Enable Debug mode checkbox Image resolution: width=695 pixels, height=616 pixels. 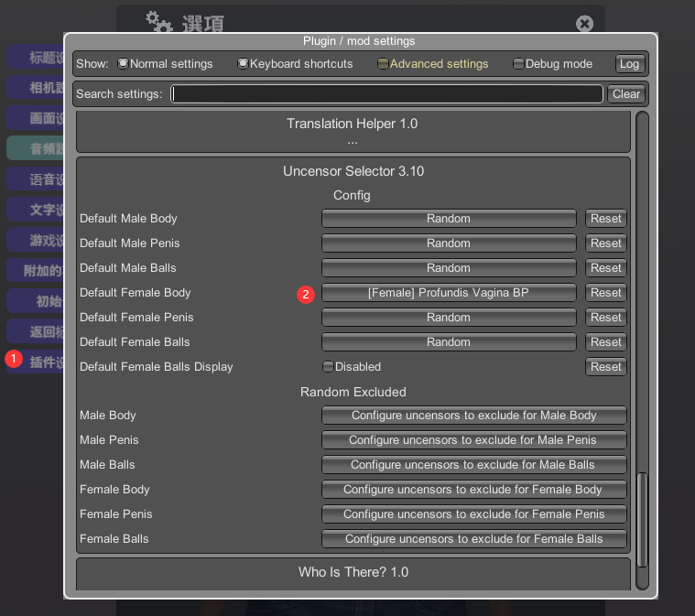coord(518,64)
